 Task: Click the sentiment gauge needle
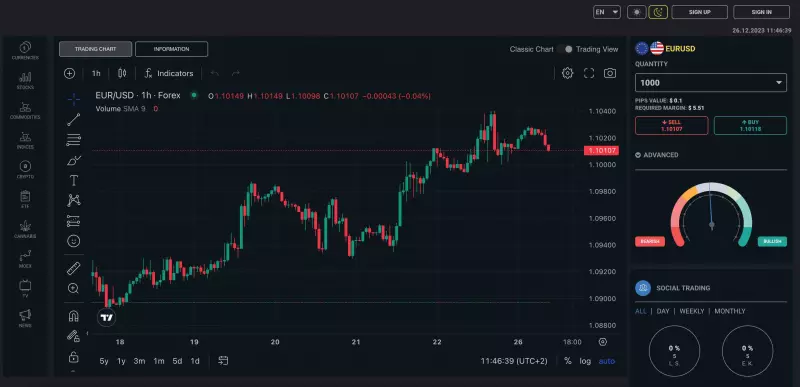[711, 208]
